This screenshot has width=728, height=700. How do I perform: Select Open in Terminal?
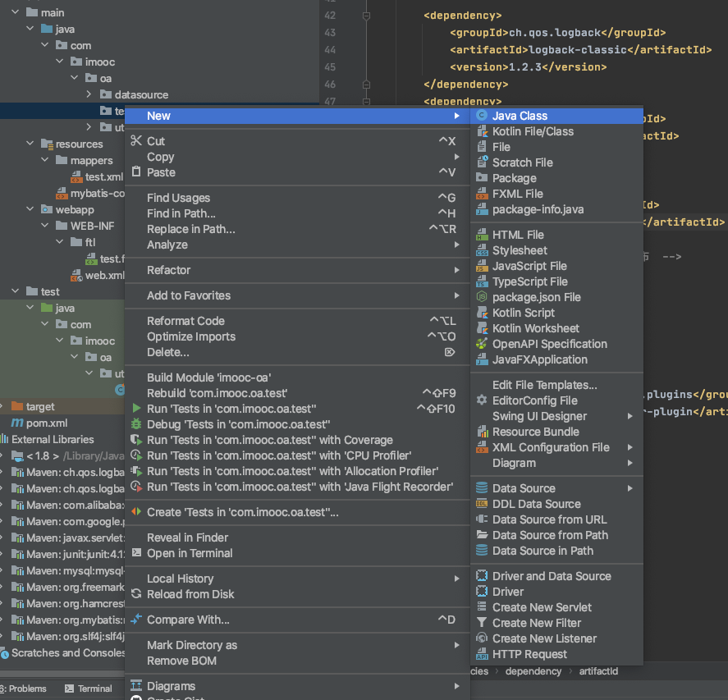[297, 553]
